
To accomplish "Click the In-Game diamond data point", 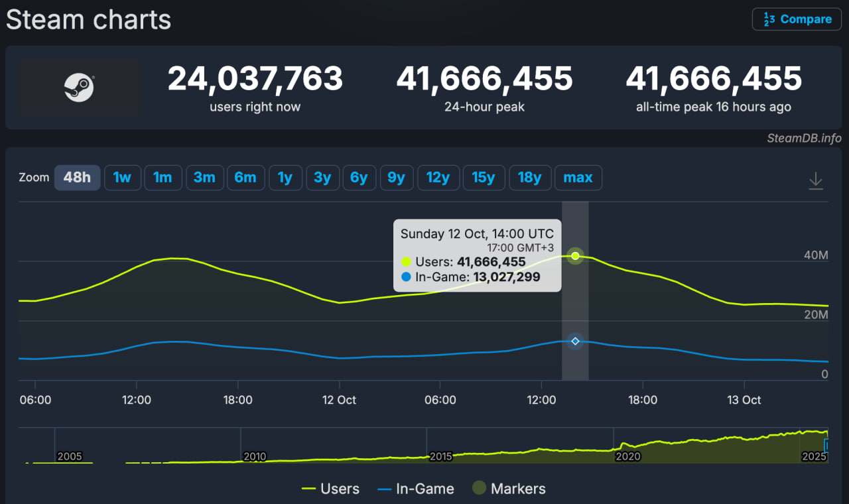I will (x=575, y=341).
